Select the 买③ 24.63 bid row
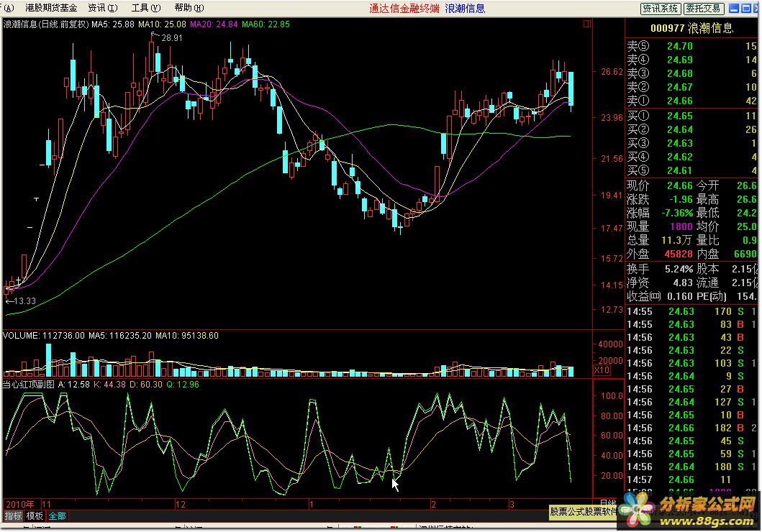This screenshot has width=762, height=532. coord(691,143)
